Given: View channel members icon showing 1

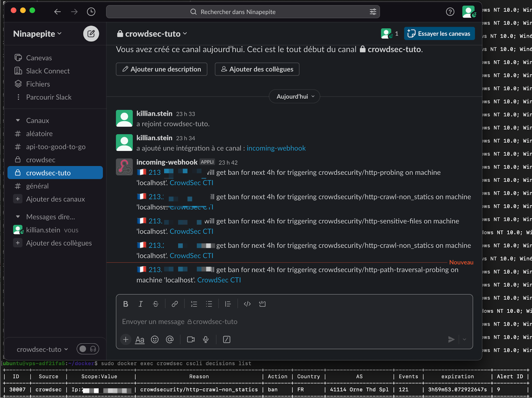Looking at the screenshot, I should tap(390, 34).
